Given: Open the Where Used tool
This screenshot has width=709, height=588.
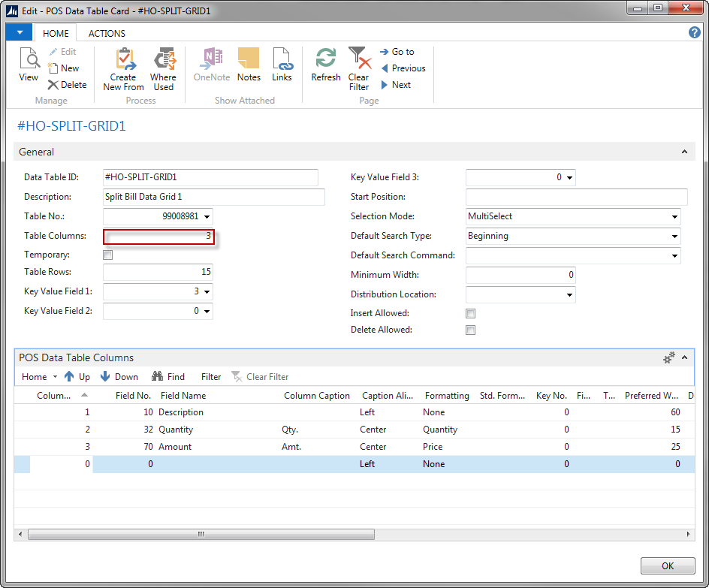Looking at the screenshot, I should point(163,60).
